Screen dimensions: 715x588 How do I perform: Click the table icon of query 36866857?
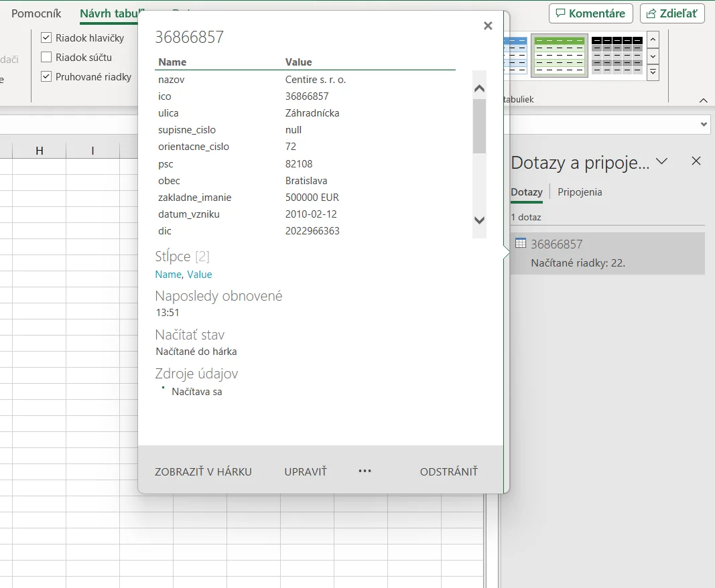coord(520,243)
